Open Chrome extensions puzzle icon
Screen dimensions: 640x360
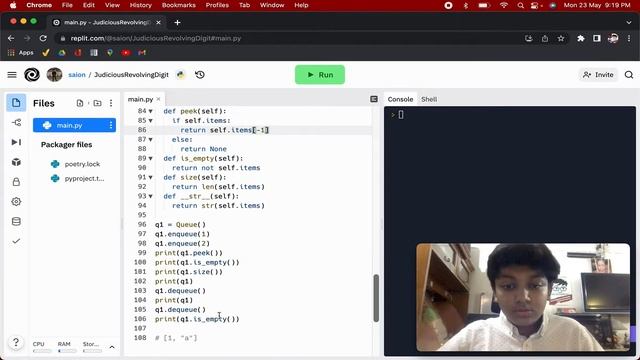tap(580, 38)
